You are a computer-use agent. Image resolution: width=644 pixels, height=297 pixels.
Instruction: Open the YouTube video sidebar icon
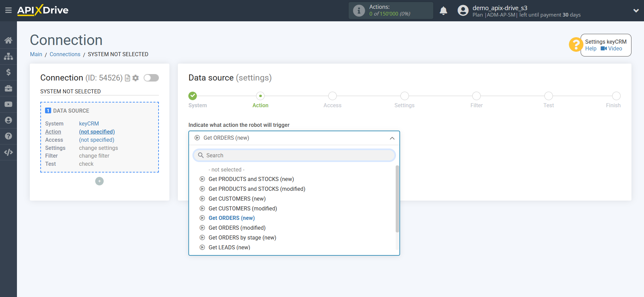(8, 104)
